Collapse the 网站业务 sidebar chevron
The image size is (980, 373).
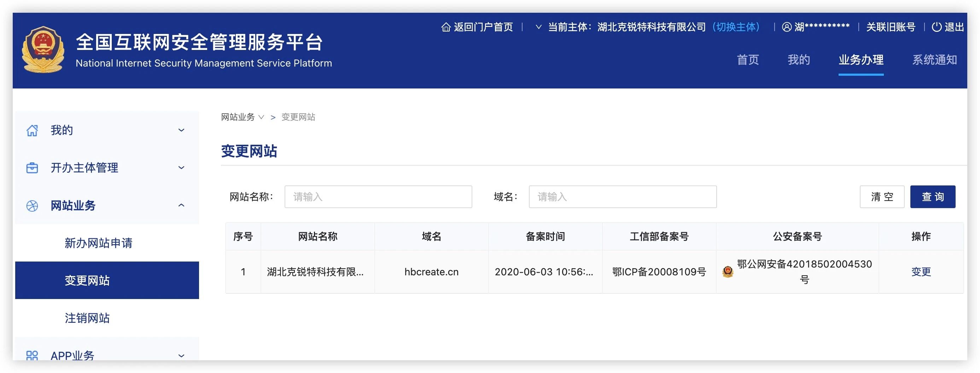point(181,205)
